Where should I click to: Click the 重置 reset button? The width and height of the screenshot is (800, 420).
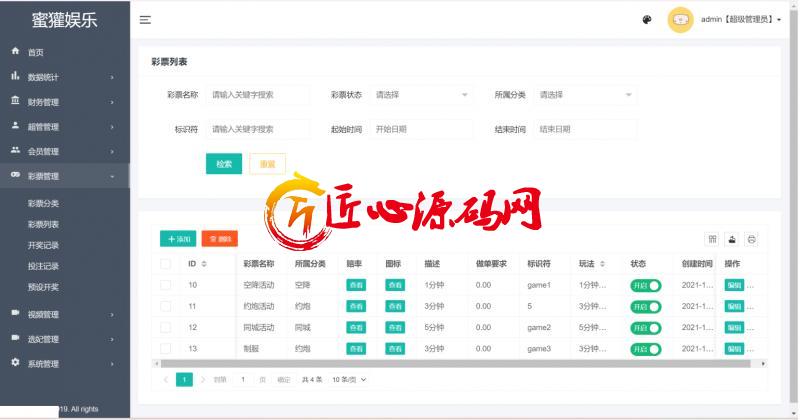(x=267, y=164)
